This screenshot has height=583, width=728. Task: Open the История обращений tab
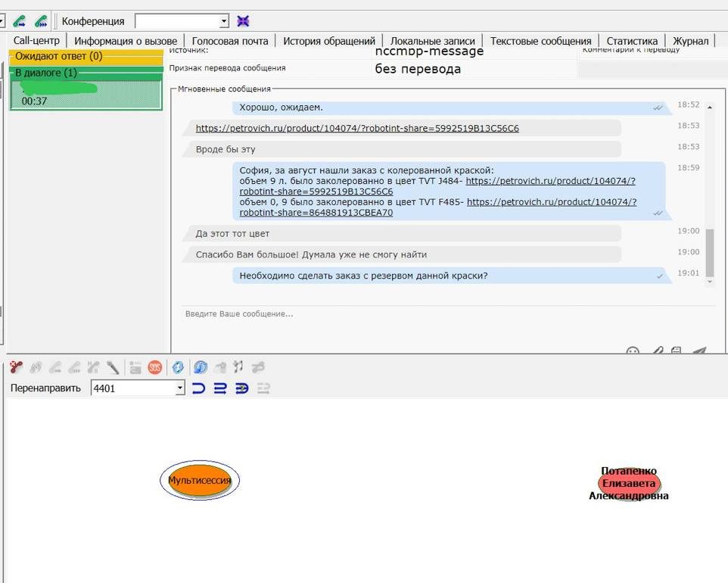(328, 41)
